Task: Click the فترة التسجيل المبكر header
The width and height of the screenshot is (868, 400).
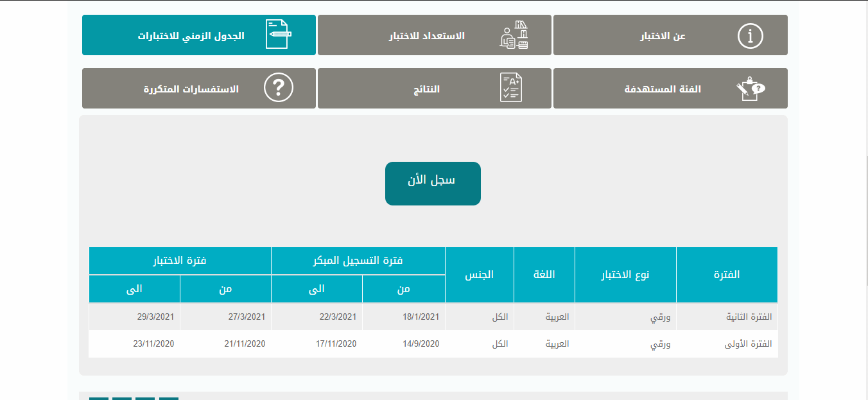Action: 358,261
